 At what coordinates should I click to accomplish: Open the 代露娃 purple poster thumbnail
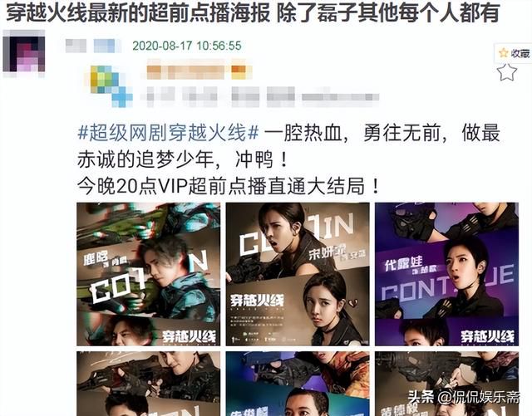point(446,274)
